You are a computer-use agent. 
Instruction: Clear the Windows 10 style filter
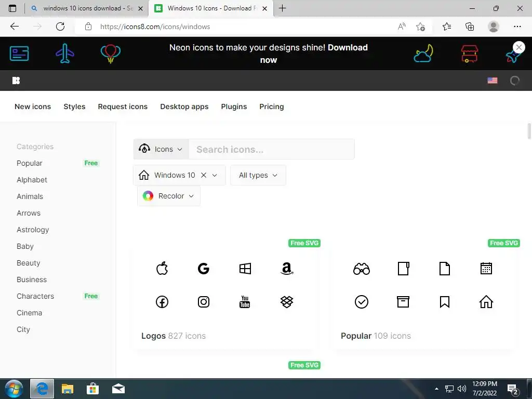point(204,175)
